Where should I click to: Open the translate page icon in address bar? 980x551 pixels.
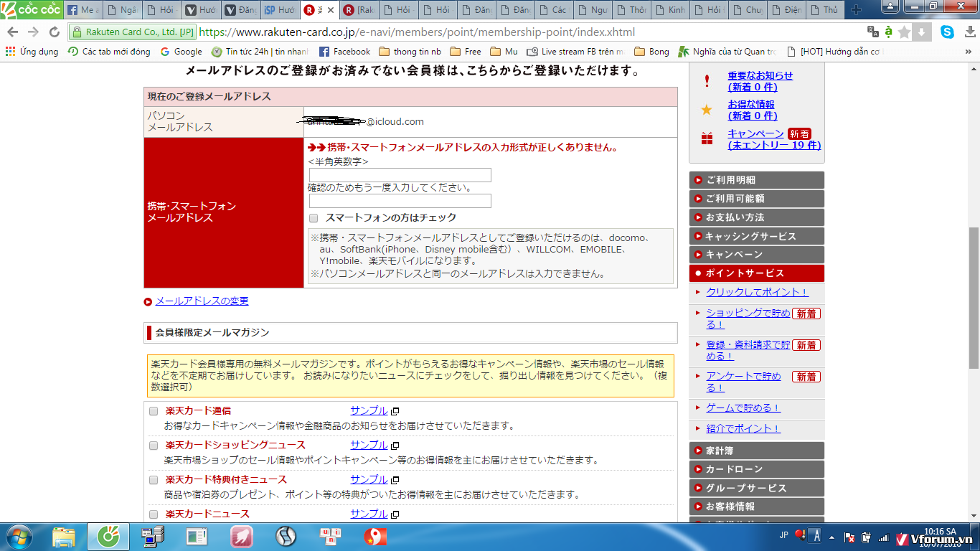pyautogui.click(x=873, y=32)
